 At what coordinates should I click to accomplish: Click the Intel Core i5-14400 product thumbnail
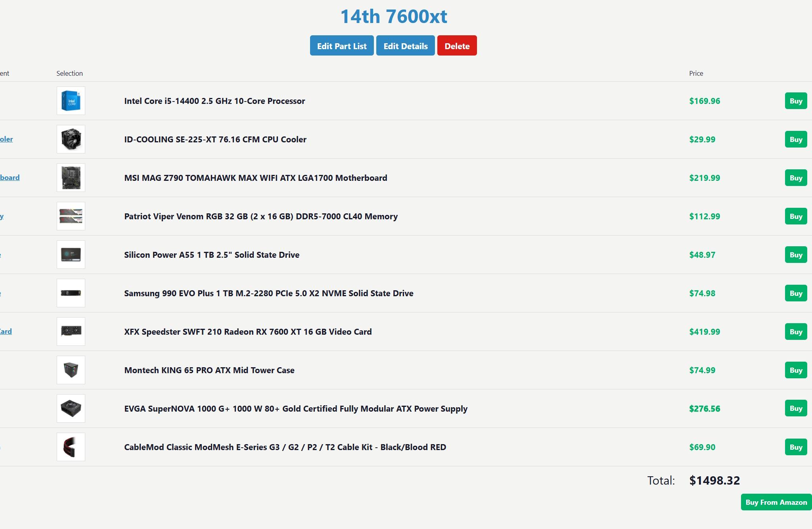coord(71,101)
